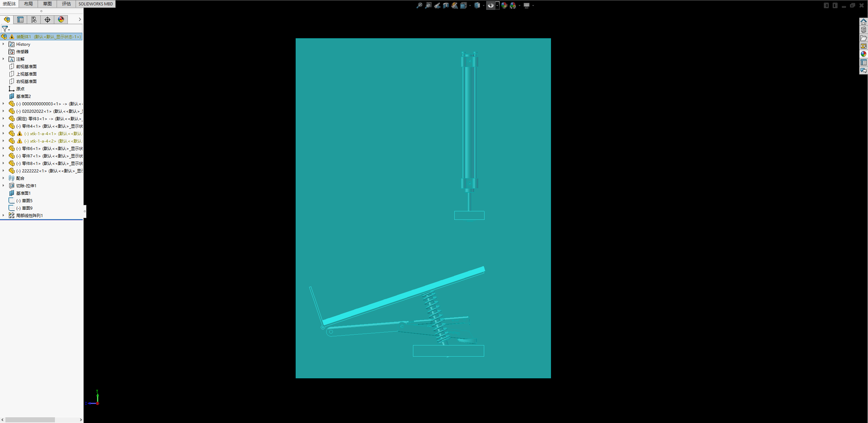
Task: Open the ConfigurationManager tab icon
Action: [34, 20]
